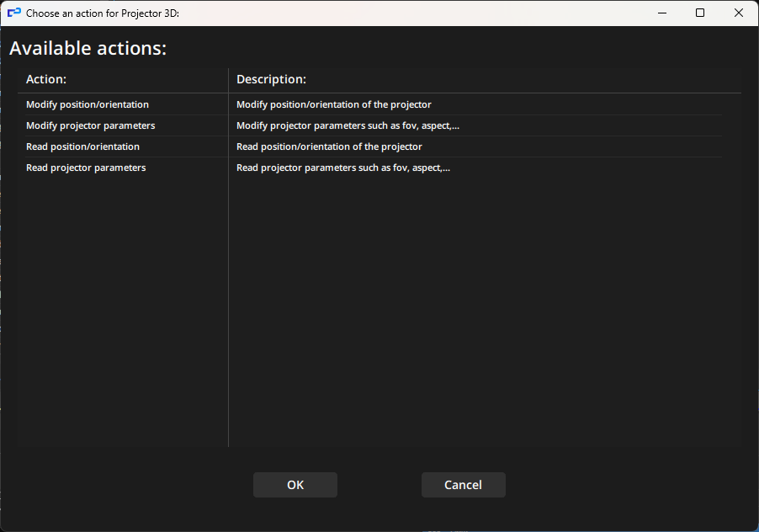Minimize the Choose an action dialog
The width and height of the screenshot is (759, 532).
click(x=661, y=13)
